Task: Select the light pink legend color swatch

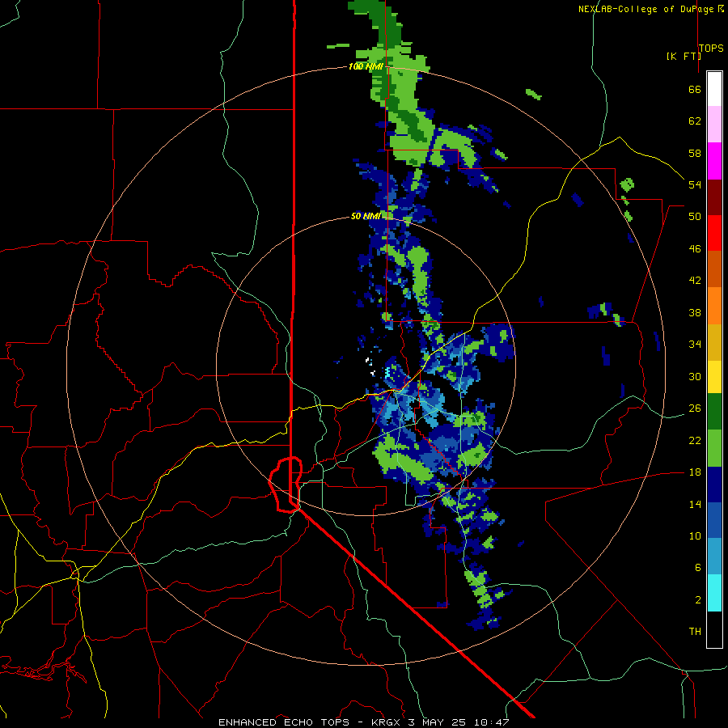Action: [x=714, y=124]
